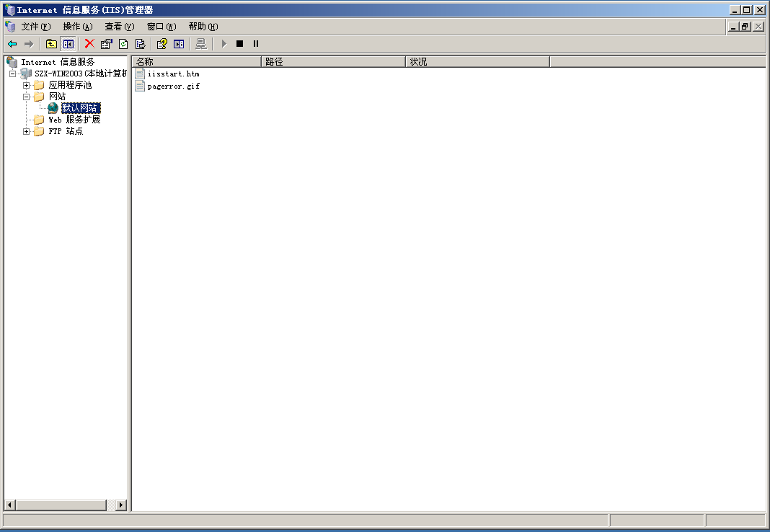Minimize the IIS Manager main window
Viewport: 770px width, 532px height.
click(735, 10)
